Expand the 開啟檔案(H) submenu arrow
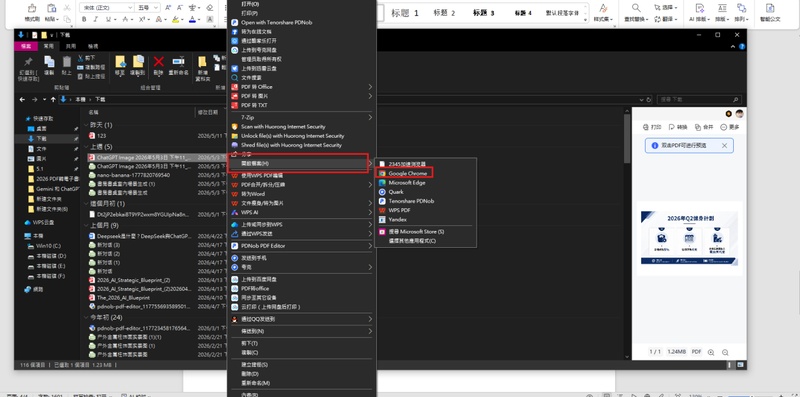The image size is (800, 397). coord(370,163)
